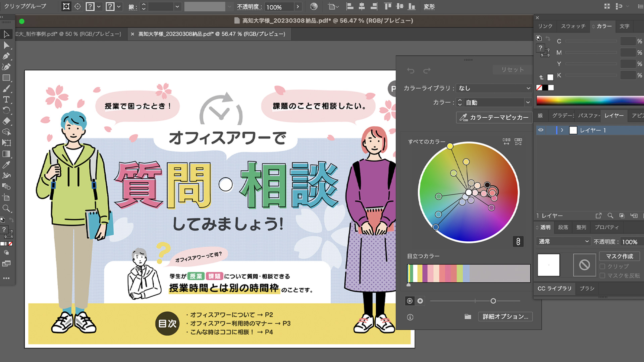The height and width of the screenshot is (362, 644).
Task: Click locate object icon in Layers panel
Action: click(610, 216)
